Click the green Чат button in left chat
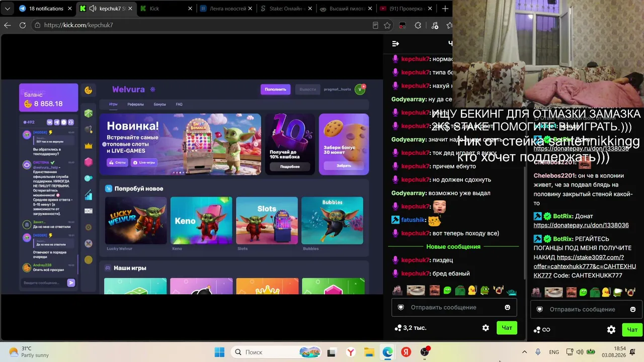644x362 pixels. click(507, 328)
